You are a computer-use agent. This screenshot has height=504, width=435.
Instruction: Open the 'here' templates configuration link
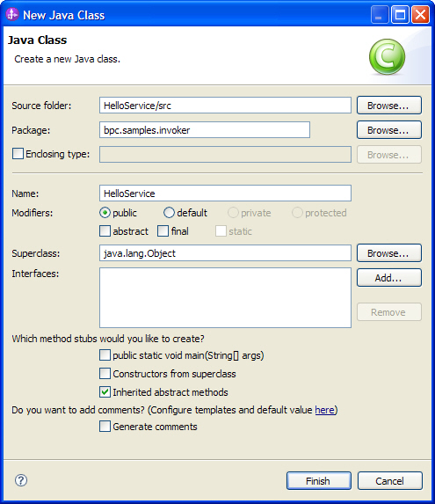point(324,410)
